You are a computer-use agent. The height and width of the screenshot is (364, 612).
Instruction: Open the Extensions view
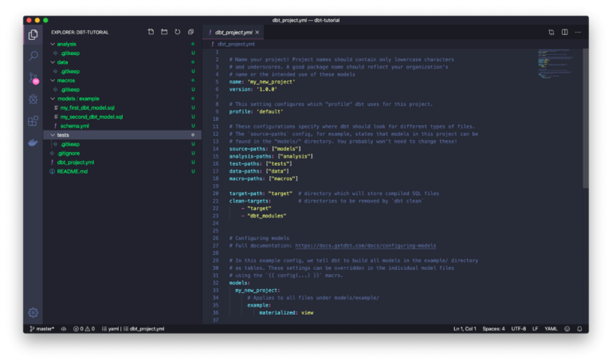(x=33, y=120)
